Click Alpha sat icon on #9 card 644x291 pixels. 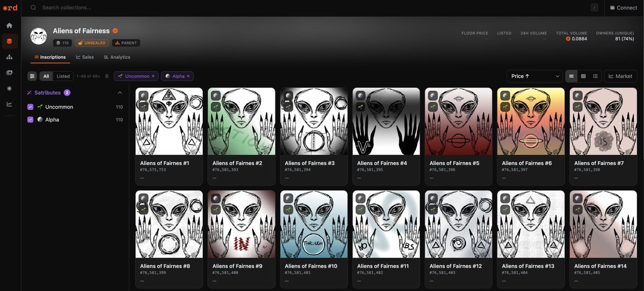click(x=216, y=199)
